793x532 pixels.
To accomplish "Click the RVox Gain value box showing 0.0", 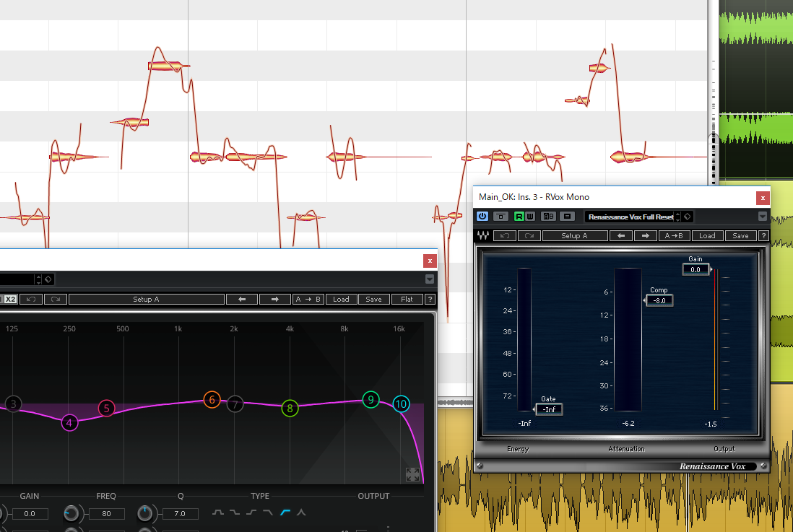I will [695, 270].
